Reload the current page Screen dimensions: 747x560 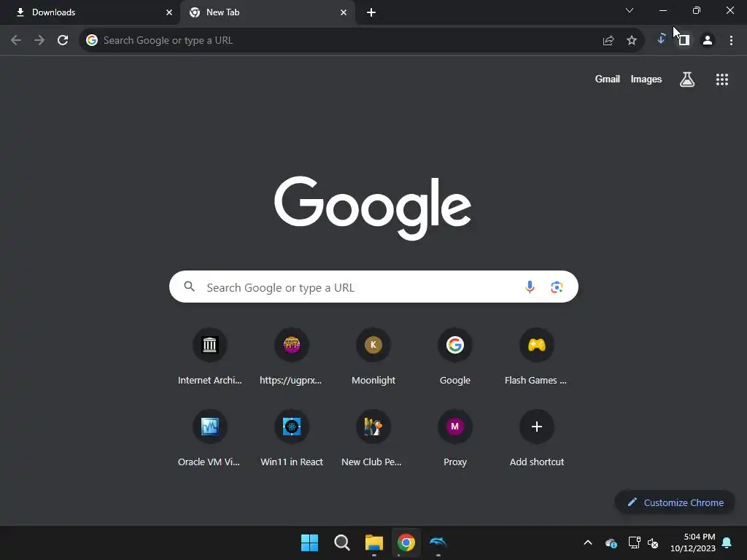[x=63, y=41]
